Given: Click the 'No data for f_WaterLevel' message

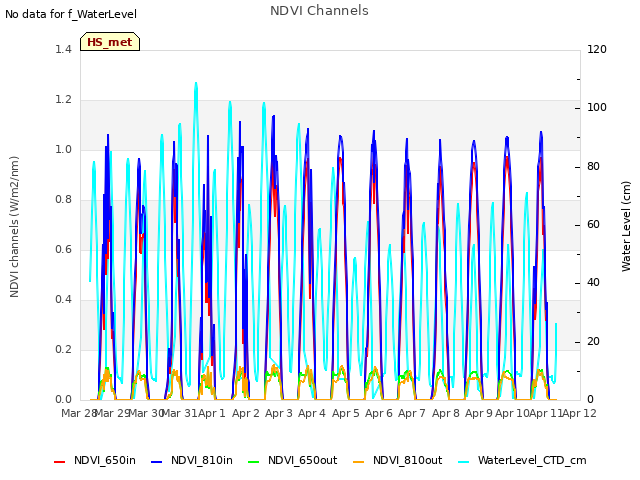Looking at the screenshot, I should (71, 14).
